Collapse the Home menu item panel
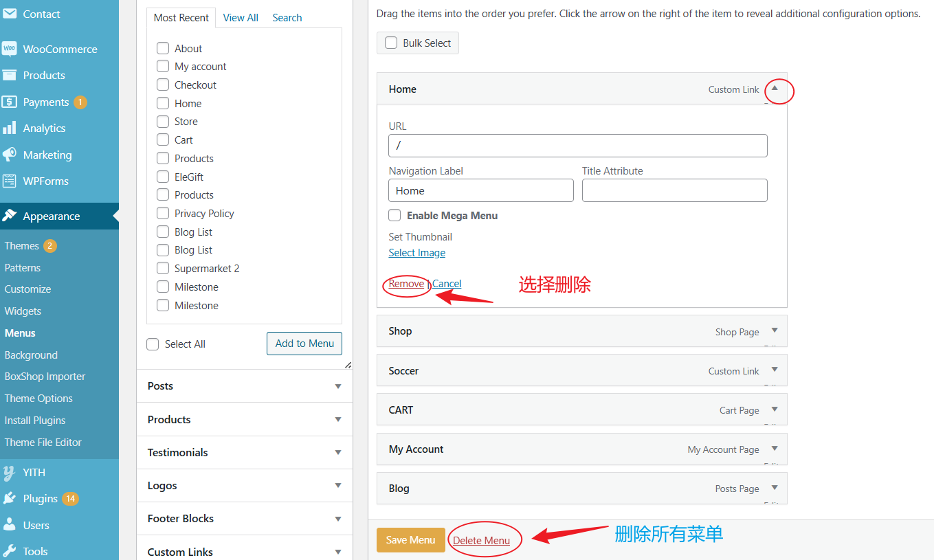 tap(775, 89)
